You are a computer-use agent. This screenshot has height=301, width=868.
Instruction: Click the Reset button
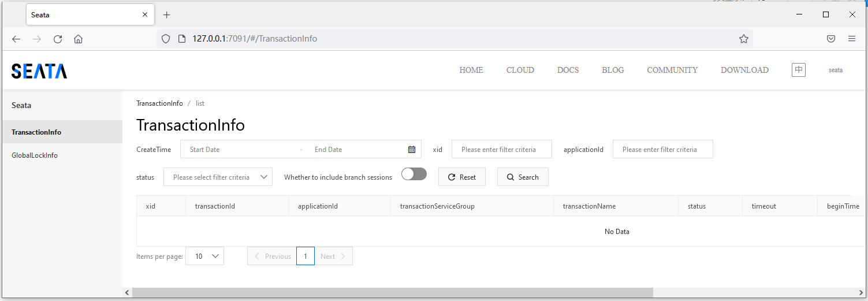pyautogui.click(x=462, y=177)
